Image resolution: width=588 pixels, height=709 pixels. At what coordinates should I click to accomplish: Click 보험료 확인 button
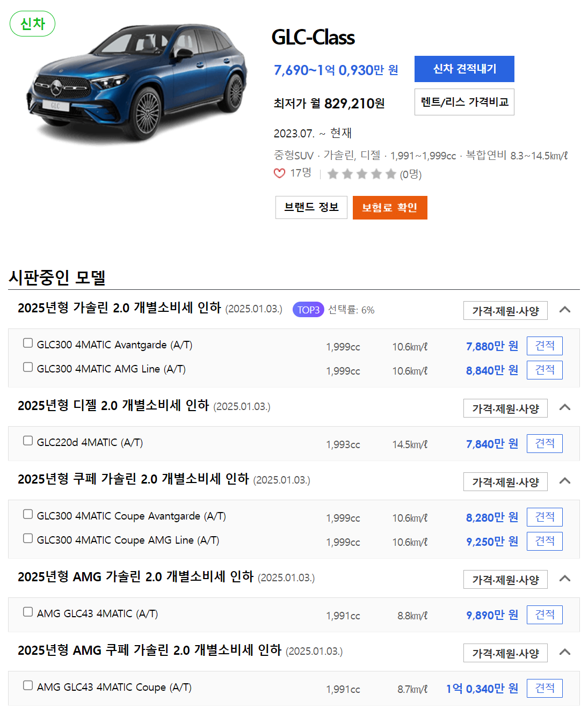(390, 208)
